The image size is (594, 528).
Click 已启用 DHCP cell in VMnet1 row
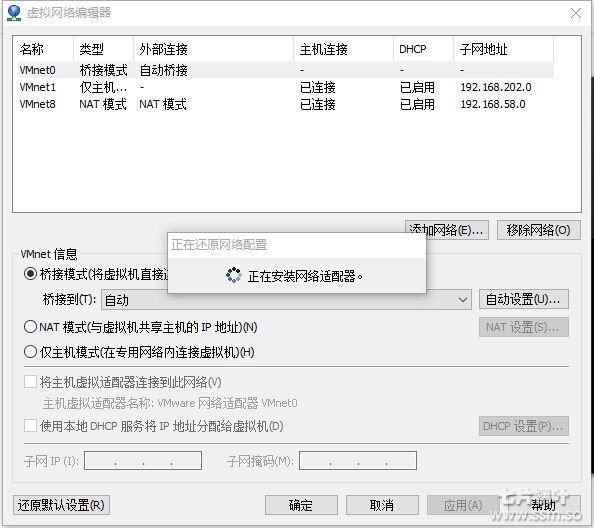click(x=417, y=87)
